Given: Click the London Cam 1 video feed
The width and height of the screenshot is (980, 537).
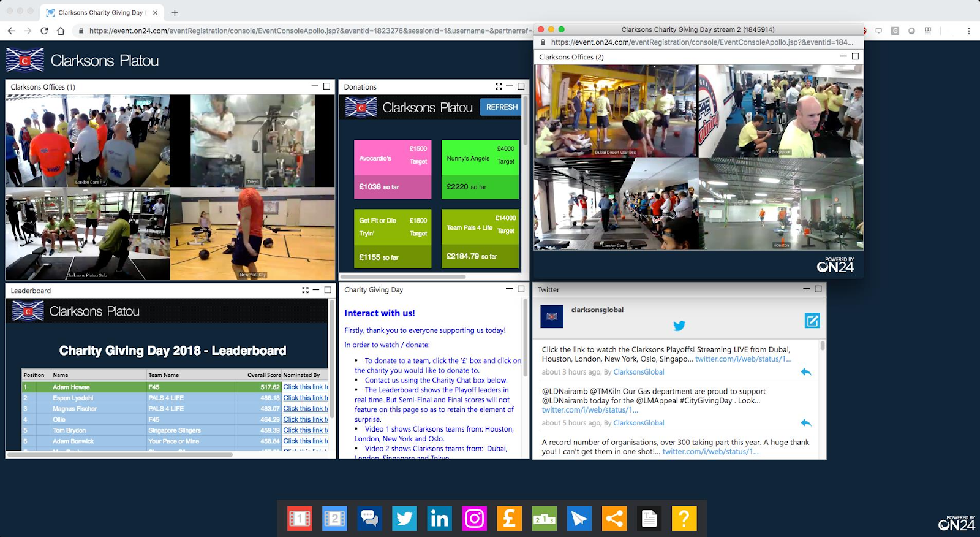Looking at the screenshot, I should (x=88, y=140).
